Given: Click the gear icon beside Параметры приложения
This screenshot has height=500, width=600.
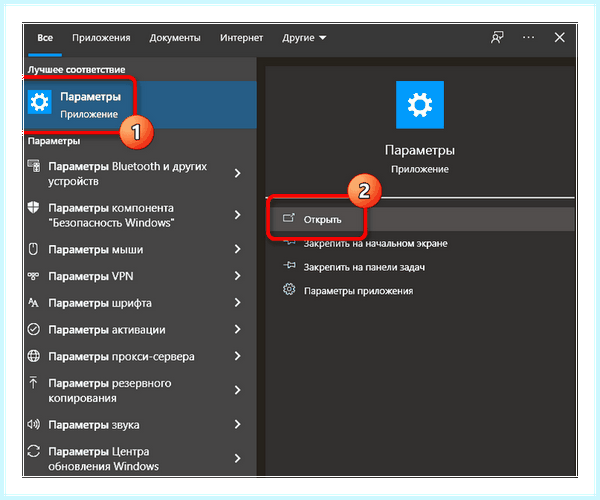Looking at the screenshot, I should click(x=289, y=290).
